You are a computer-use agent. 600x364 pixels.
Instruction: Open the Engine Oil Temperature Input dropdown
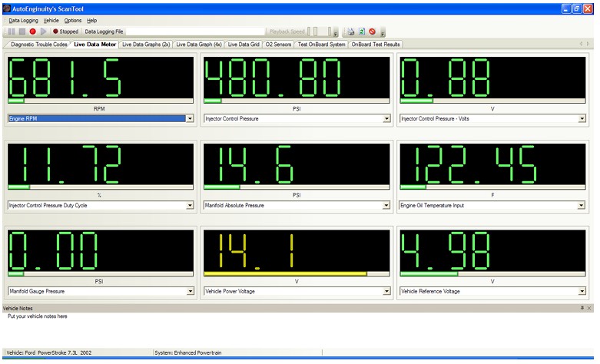click(x=582, y=206)
